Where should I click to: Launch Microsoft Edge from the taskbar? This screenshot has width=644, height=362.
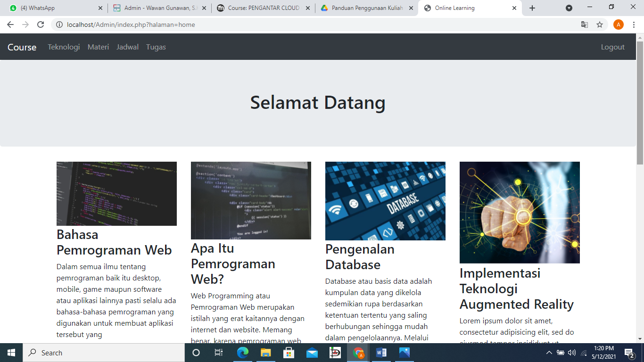coord(243,353)
